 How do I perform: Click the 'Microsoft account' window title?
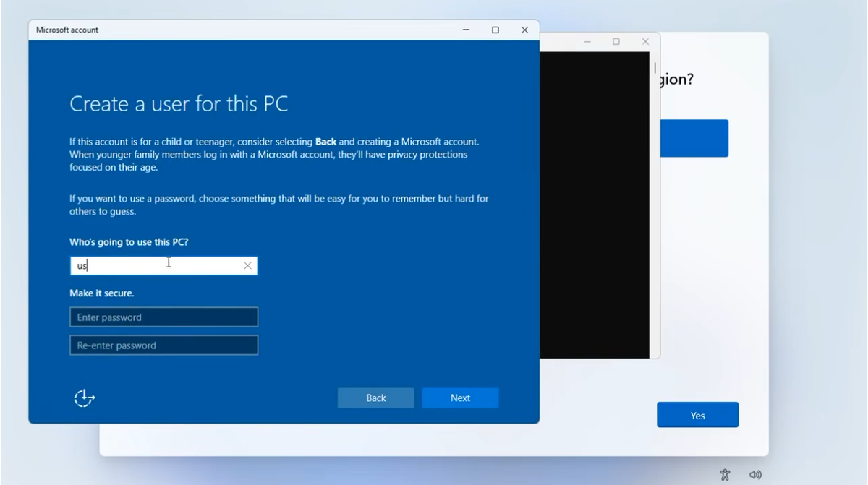pyautogui.click(x=67, y=30)
